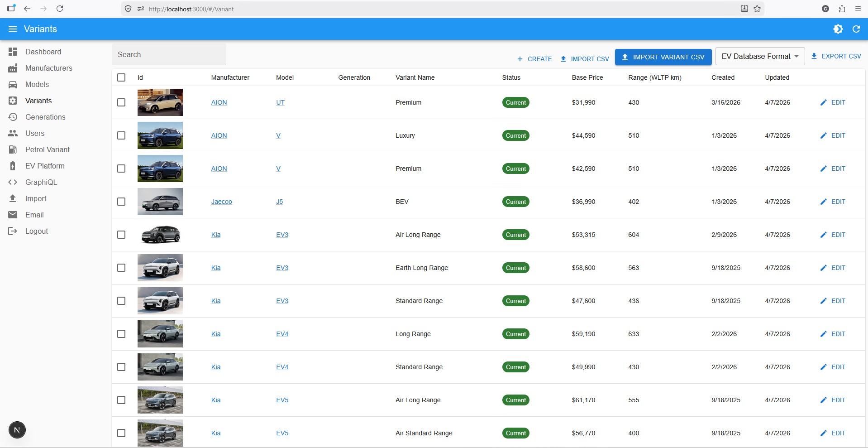868x448 pixels.
Task: Click the refresh icon in app bar
Action: click(x=856, y=29)
